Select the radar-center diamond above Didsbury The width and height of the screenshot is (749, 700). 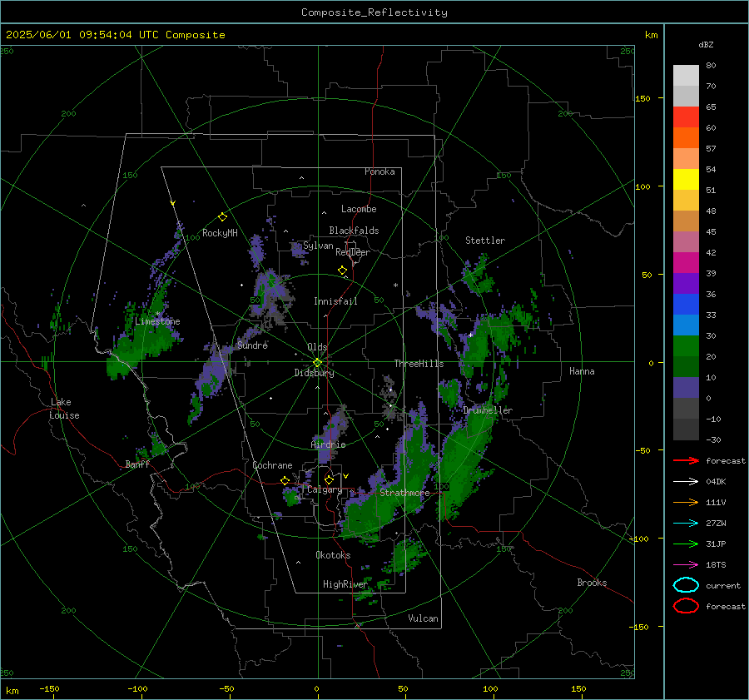point(317,363)
